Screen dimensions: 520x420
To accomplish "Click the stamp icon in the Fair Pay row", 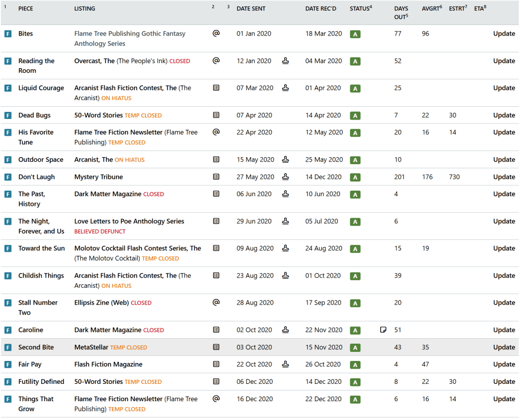I will tap(286, 364).
